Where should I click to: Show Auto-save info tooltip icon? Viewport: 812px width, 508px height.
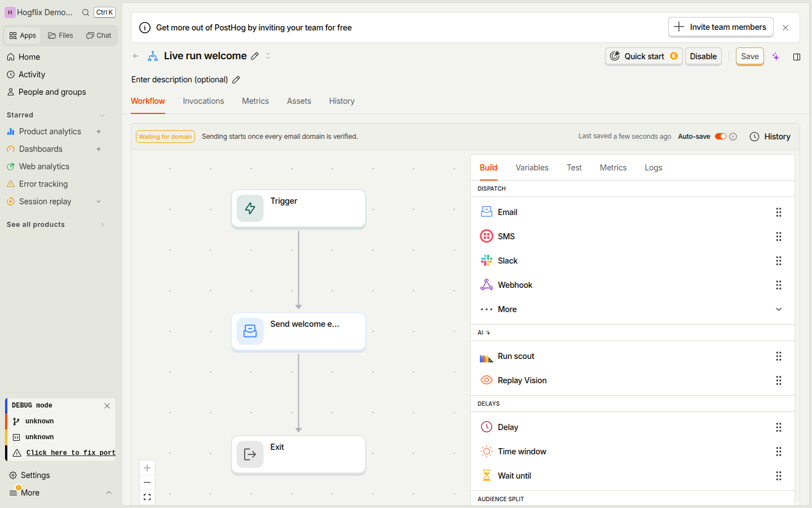point(733,137)
